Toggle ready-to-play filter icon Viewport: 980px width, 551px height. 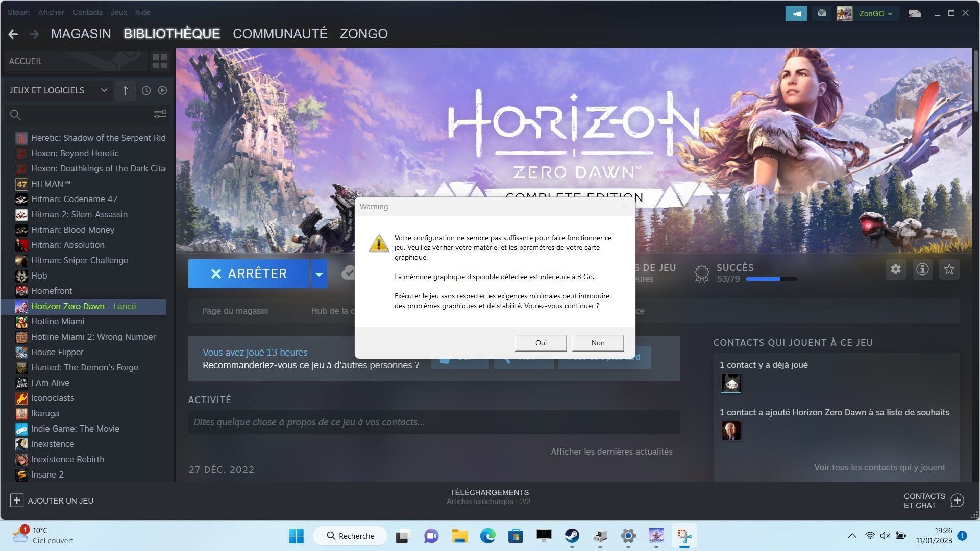point(162,90)
